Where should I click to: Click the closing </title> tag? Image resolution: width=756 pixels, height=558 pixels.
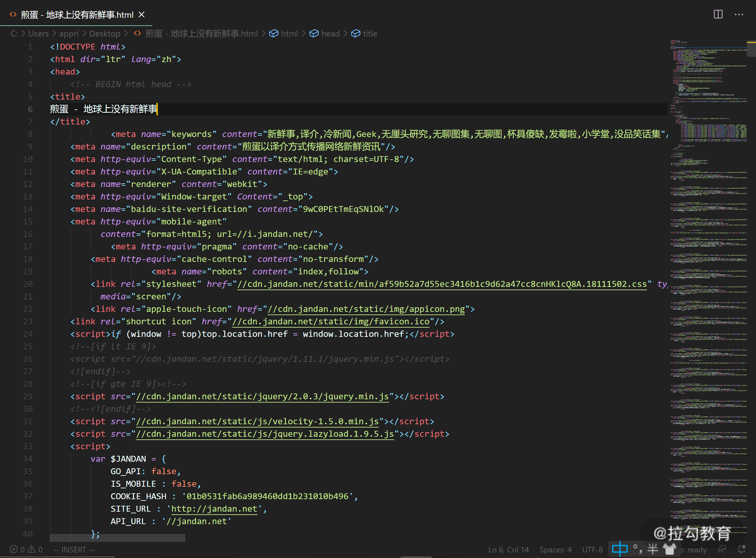(x=70, y=122)
